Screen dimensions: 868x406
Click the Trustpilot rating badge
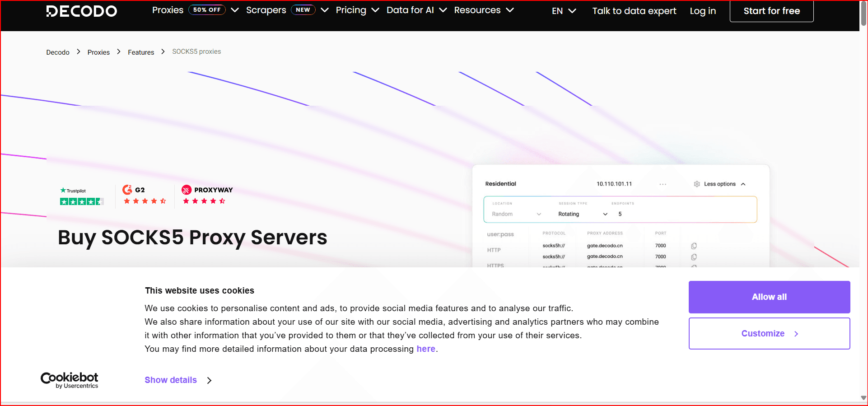tap(82, 196)
